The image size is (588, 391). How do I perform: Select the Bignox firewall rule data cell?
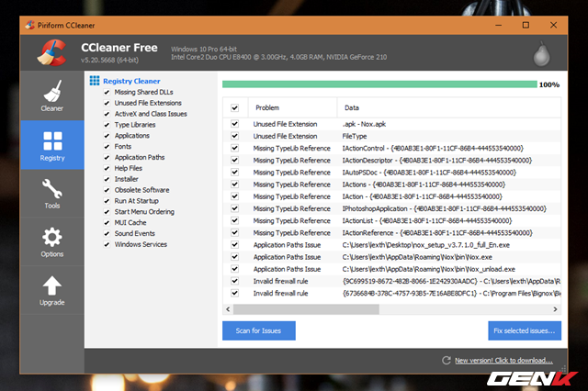click(451, 294)
